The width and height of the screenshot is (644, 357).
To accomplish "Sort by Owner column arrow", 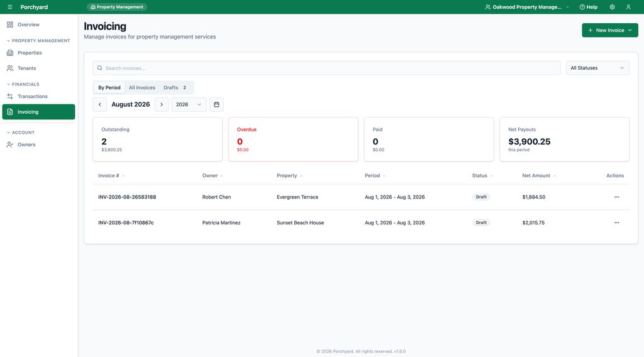I will 222,176.
